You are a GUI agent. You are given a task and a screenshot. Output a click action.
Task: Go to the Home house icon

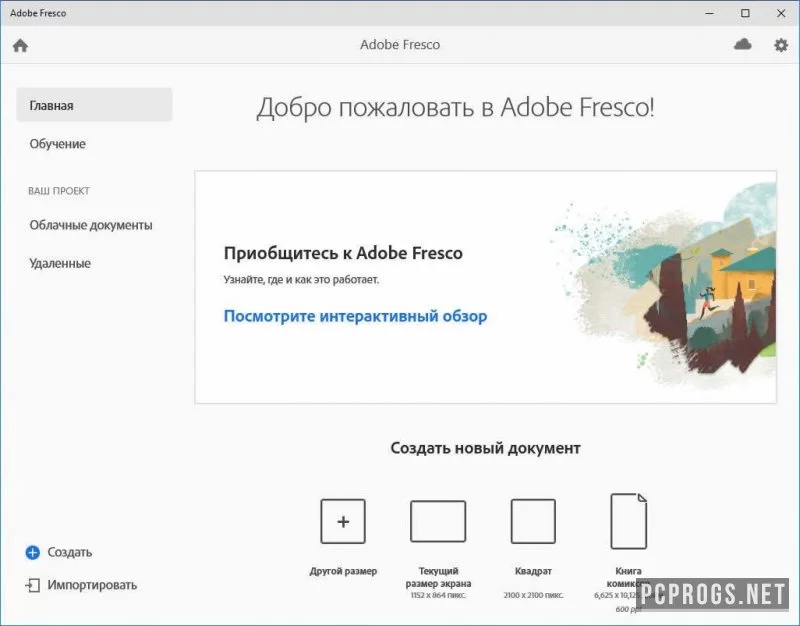[x=20, y=45]
